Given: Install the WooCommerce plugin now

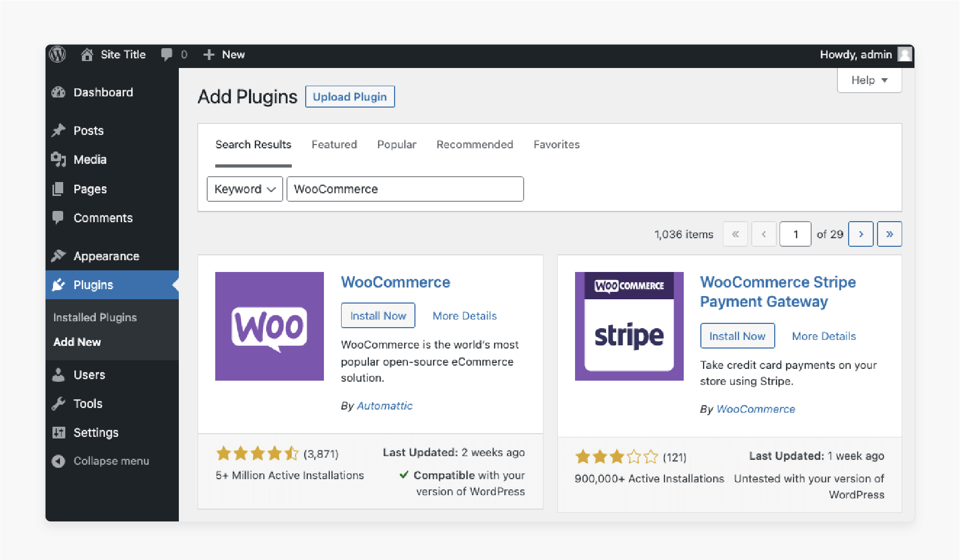Looking at the screenshot, I should [378, 316].
